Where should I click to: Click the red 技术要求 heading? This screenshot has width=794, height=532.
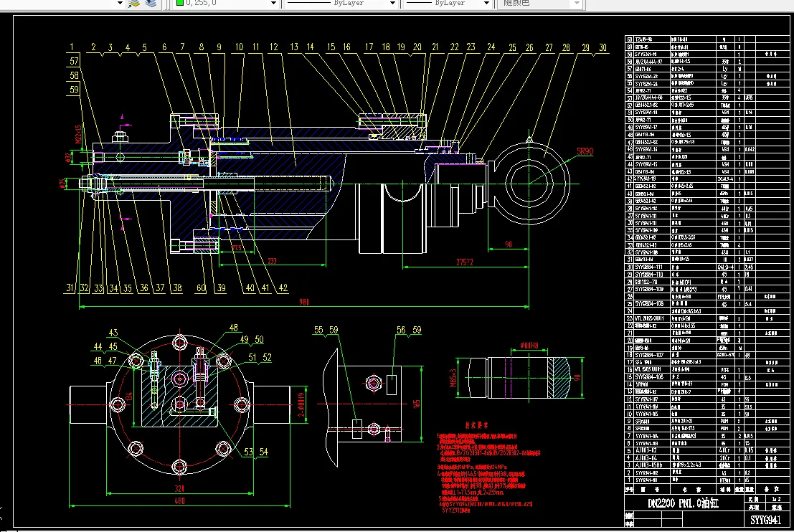click(x=476, y=425)
